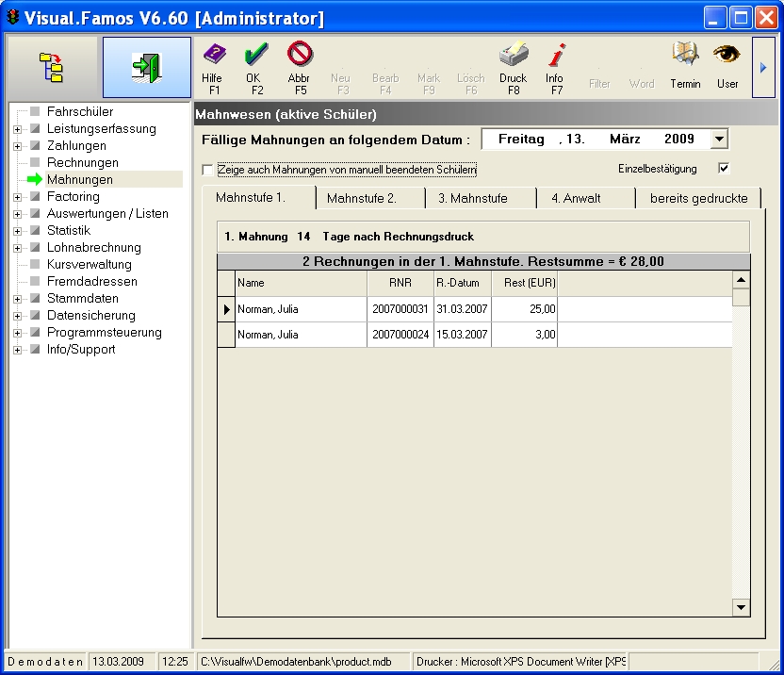Click the exit door icon at top left

146,68
